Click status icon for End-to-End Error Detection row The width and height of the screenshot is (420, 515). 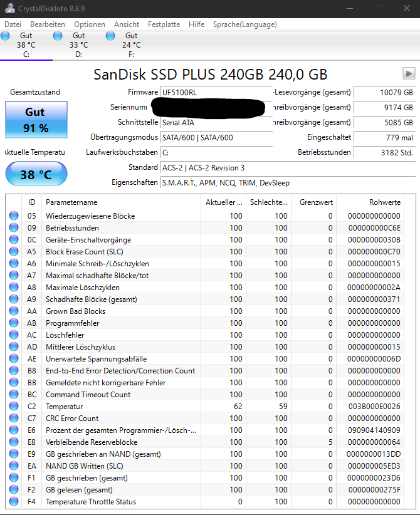[14, 370]
